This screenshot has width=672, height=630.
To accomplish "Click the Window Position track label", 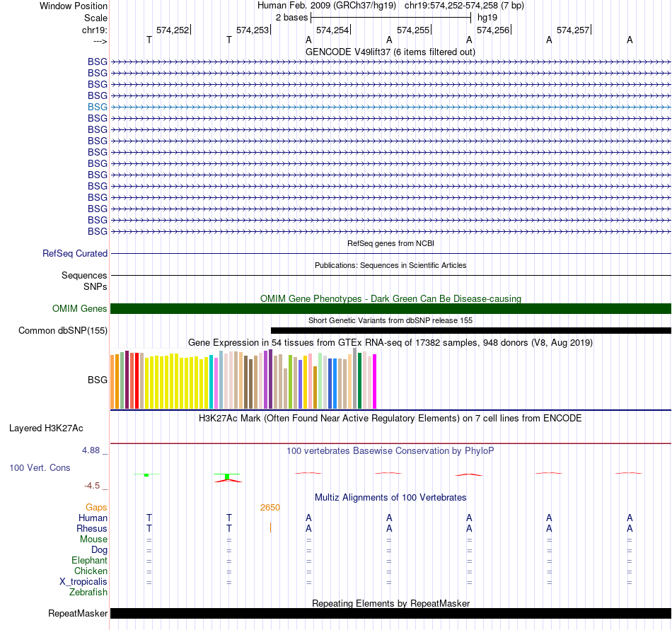I will tap(74, 6).
